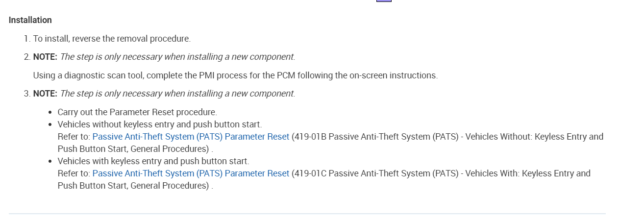Click the bold NOTE label in step 3
644x220 pixels.
45,94
